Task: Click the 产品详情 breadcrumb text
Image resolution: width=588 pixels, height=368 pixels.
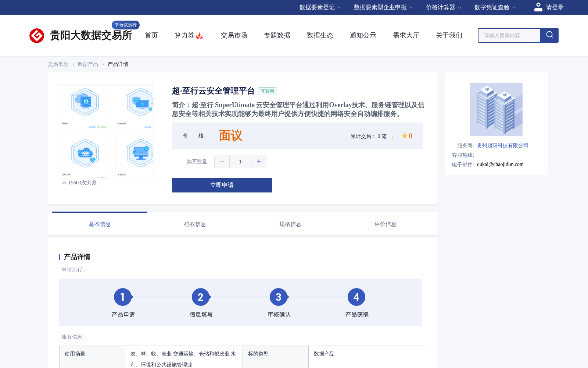Action: (x=118, y=64)
